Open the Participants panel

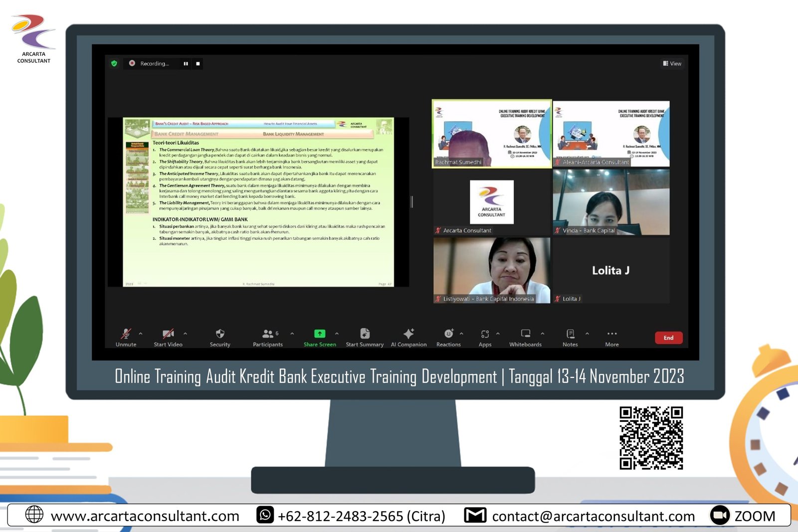268,334
